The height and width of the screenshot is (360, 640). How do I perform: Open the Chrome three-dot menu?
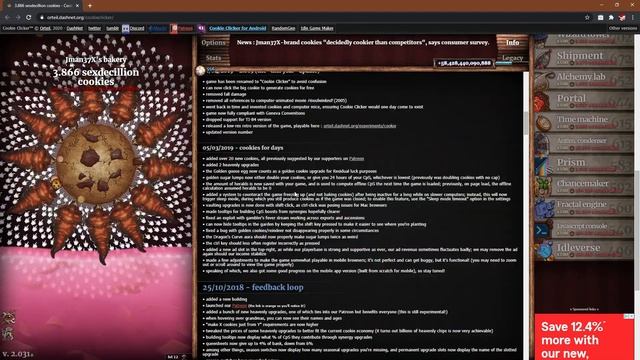633,18
